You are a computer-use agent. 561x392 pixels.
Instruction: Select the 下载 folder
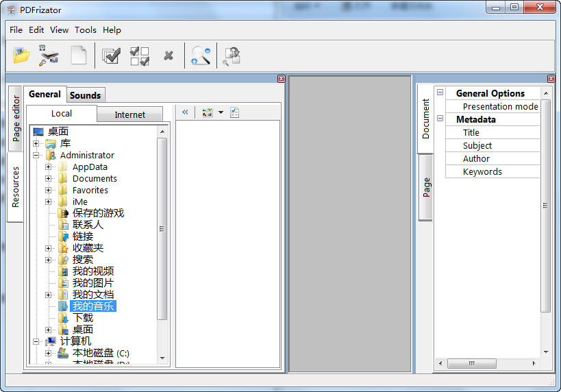[83, 318]
